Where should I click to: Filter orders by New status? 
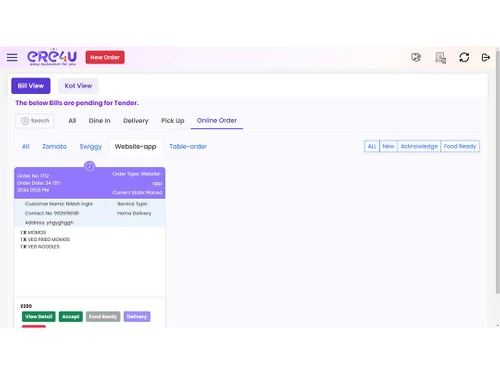[x=388, y=146]
